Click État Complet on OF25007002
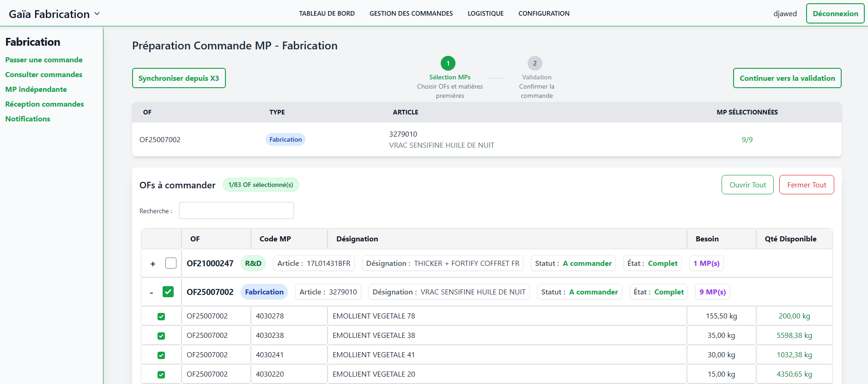The image size is (868, 384). [658, 292]
